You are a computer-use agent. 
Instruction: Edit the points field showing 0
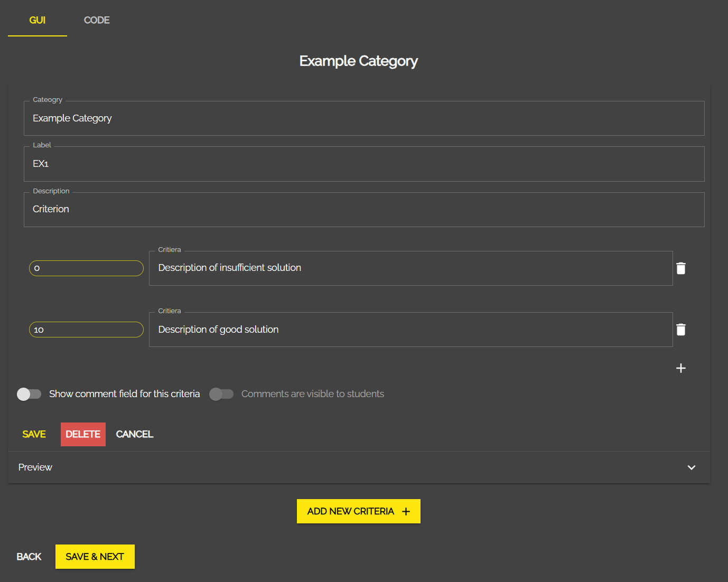86,268
